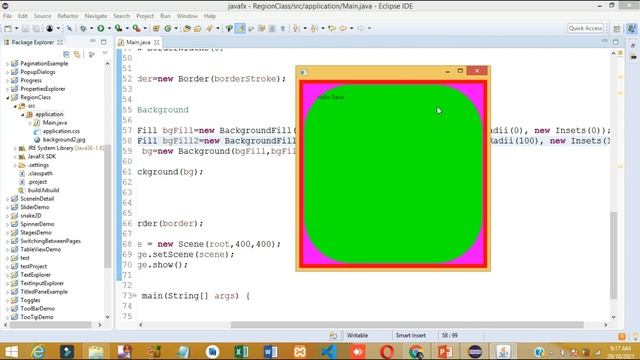Open the Navigate menu

point(96,16)
